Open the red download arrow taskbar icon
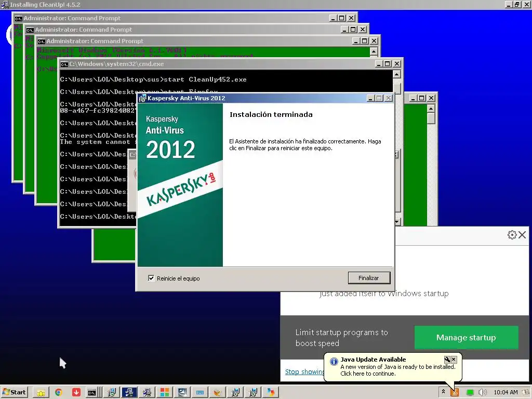Viewport: 532px width, 399px height. [x=76, y=393]
